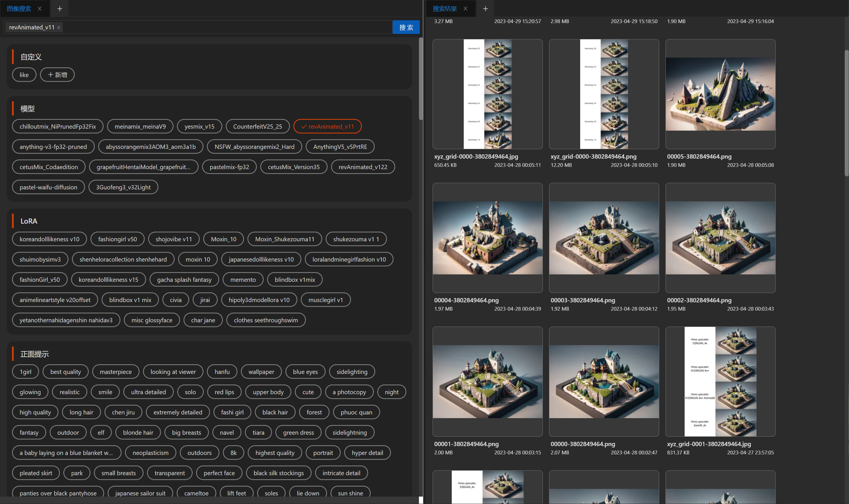Select neoplasticism prompt tag
Image resolution: width=849 pixels, height=504 pixels.
click(150, 453)
